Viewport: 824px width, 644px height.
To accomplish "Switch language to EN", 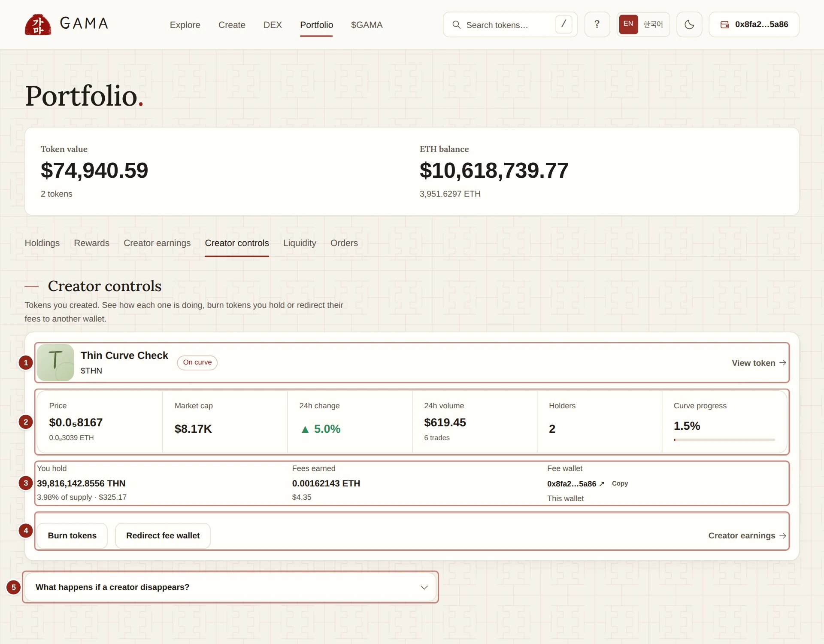I will click(628, 24).
